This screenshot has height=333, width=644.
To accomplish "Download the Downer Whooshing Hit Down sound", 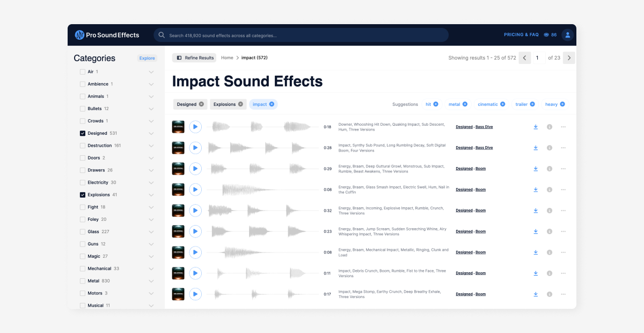I will 535,126.
